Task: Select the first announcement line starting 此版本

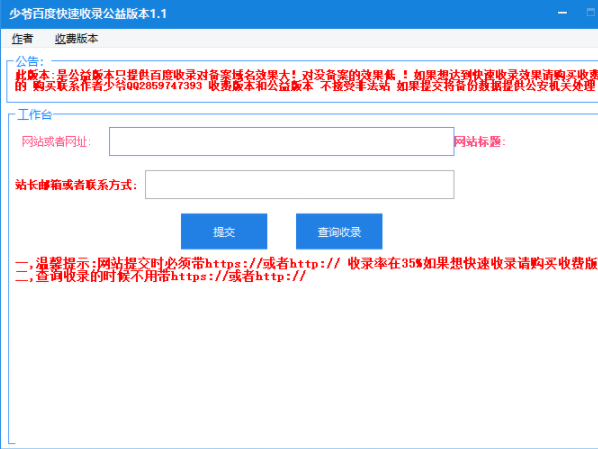Action: pos(306,75)
